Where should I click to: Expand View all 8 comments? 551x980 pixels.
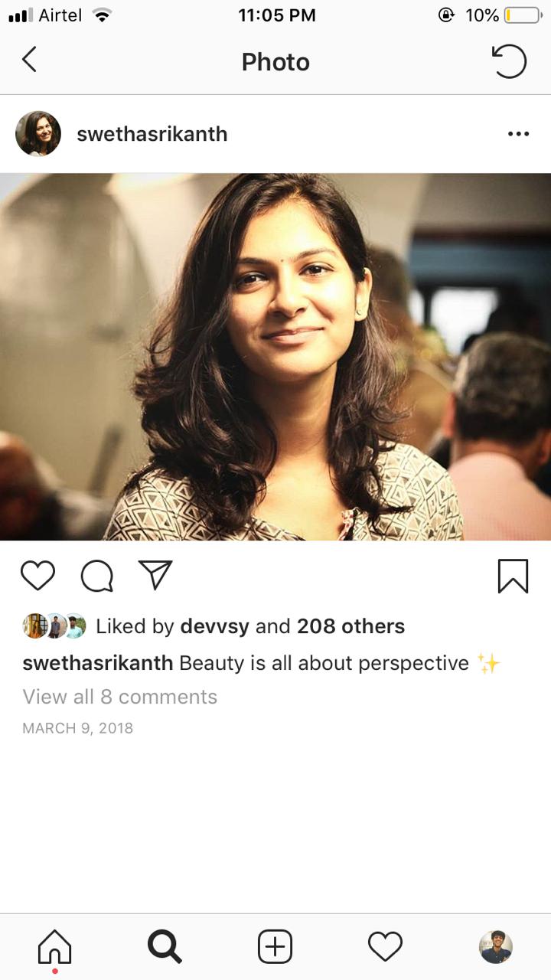[120, 697]
